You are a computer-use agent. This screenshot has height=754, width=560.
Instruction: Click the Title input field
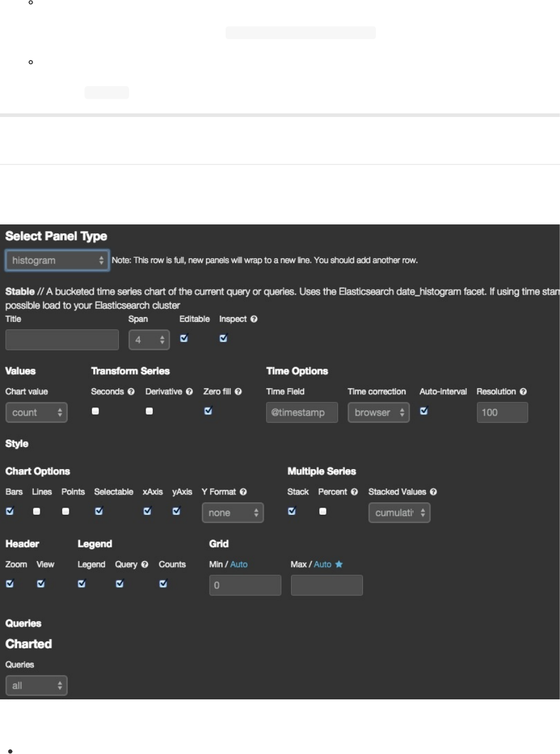click(62, 340)
